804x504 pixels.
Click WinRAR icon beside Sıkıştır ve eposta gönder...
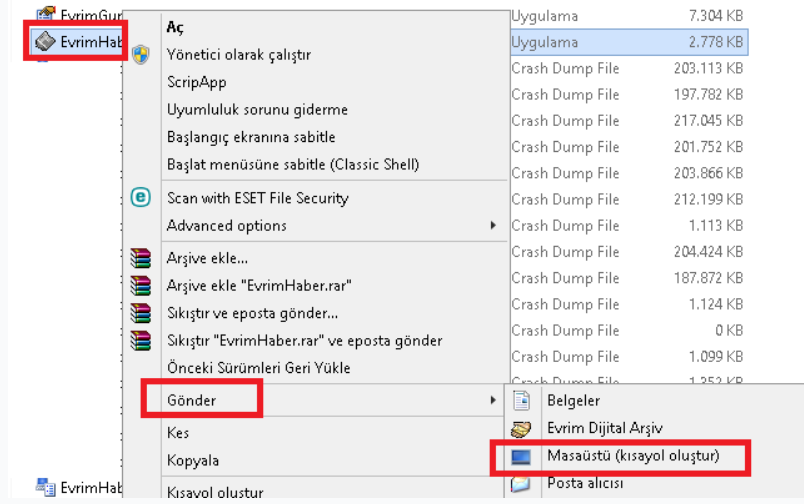[x=140, y=313]
